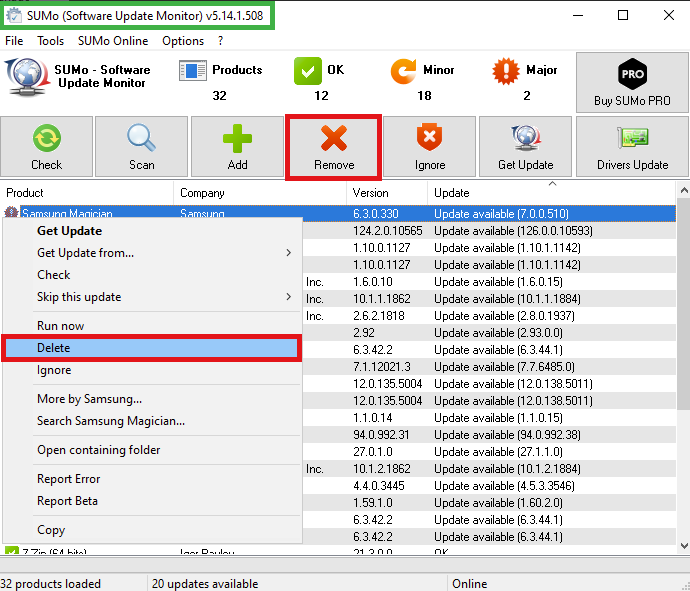
Task: Click the red Major updates icon
Action: click(x=506, y=71)
